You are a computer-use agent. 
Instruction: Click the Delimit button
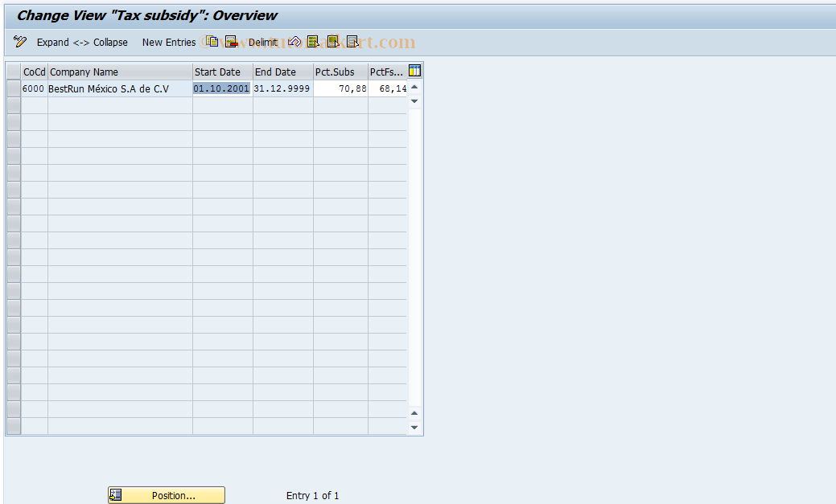click(x=263, y=42)
